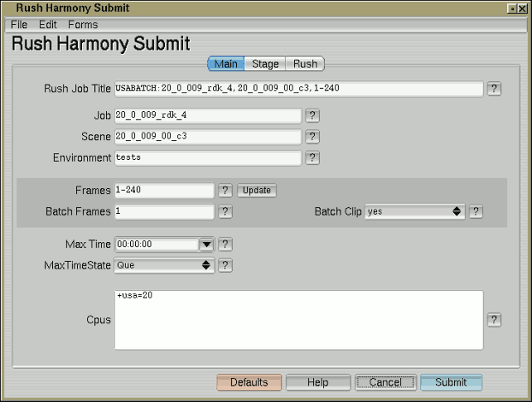Open the File menu
The height and width of the screenshot is (402, 532).
pyautogui.click(x=19, y=25)
